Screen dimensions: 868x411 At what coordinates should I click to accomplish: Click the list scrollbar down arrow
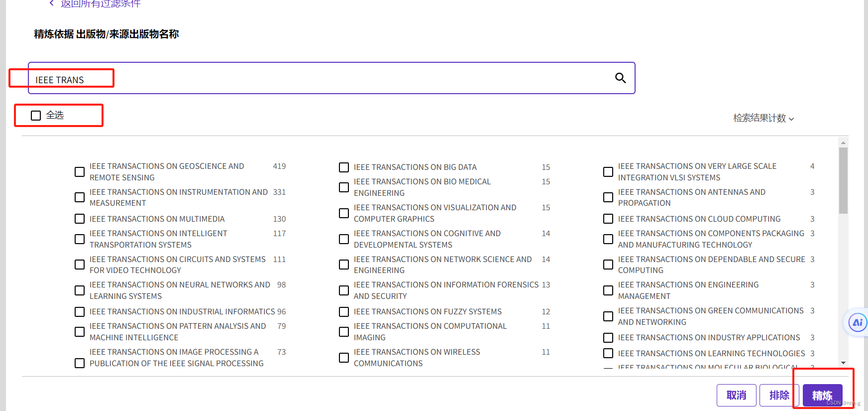click(x=843, y=363)
